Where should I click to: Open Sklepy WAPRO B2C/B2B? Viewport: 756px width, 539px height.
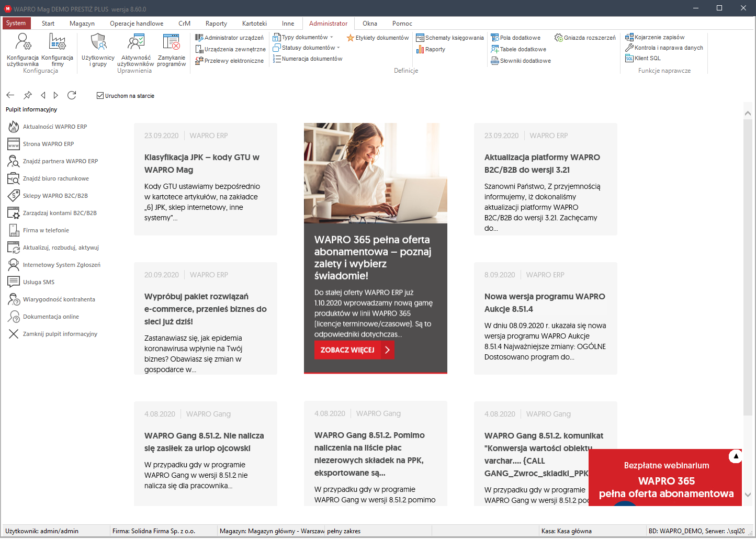(48, 196)
